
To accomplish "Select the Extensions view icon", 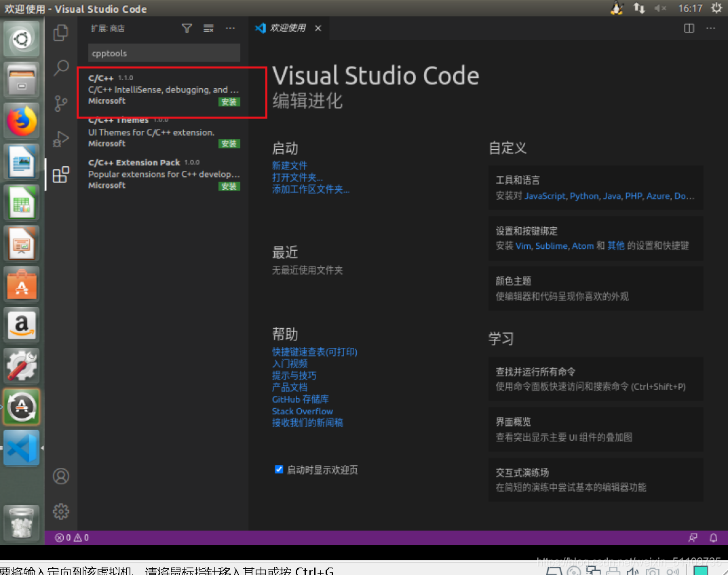I will (x=61, y=174).
